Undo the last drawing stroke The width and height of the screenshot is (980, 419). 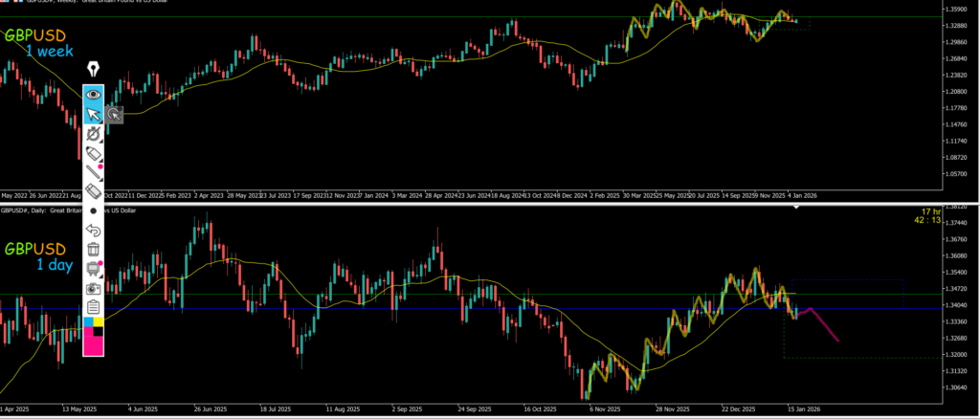(93, 230)
